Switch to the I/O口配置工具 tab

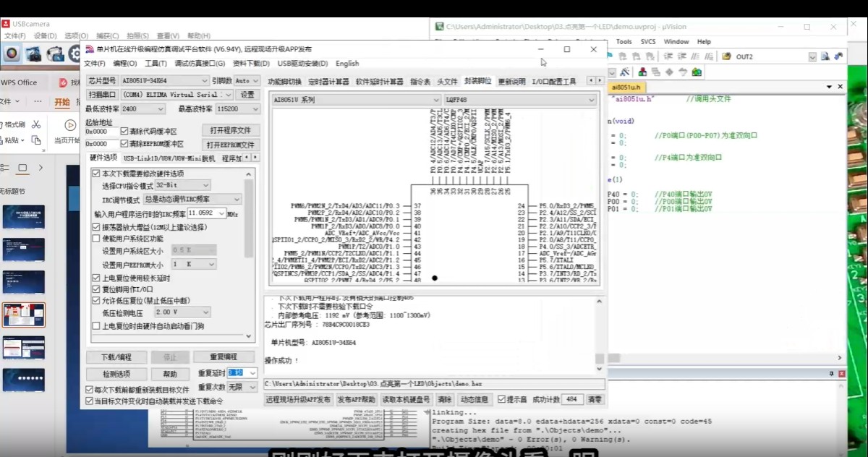[x=554, y=81]
